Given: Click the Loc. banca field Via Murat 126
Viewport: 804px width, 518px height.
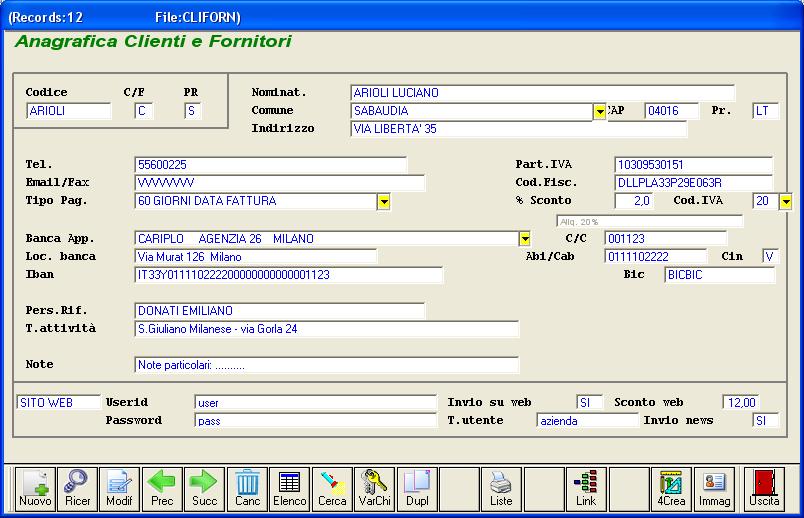Looking at the screenshot, I should point(255,256).
